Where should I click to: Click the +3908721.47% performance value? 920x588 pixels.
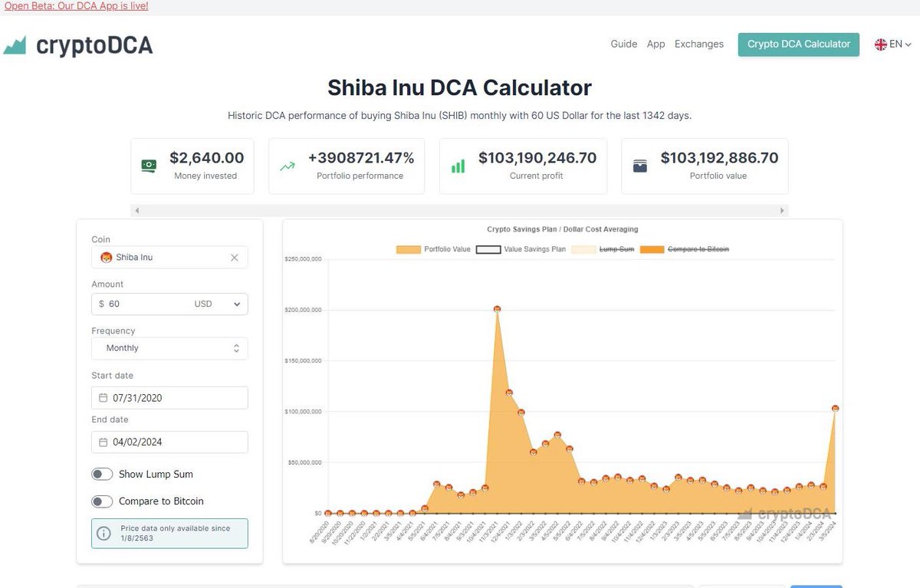coord(361,158)
